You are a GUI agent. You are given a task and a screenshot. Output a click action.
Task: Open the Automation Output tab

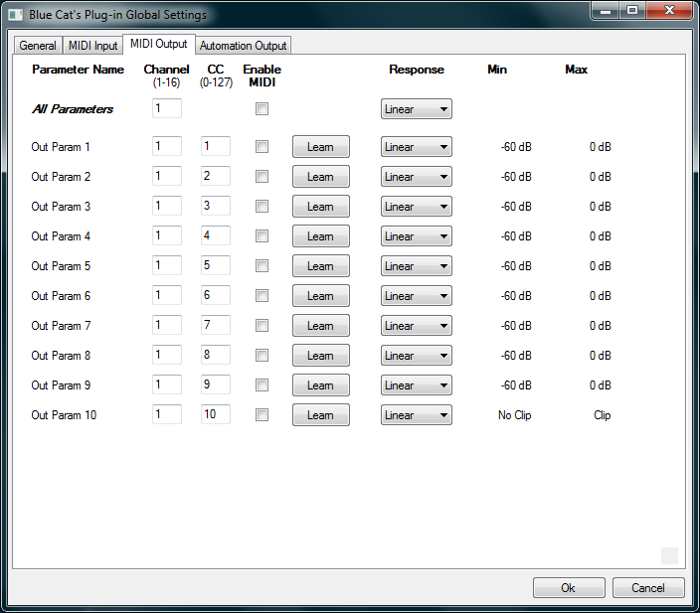pyautogui.click(x=244, y=46)
